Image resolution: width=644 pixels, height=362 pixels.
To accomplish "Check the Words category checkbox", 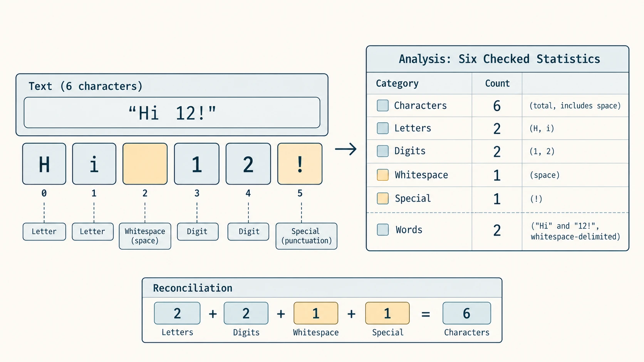I will coord(382,230).
